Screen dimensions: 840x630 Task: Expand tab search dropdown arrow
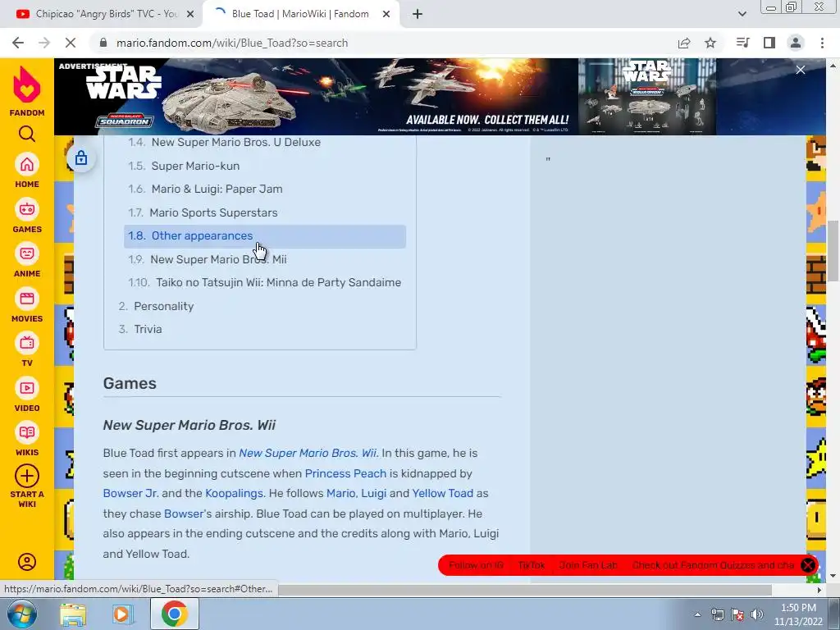click(742, 14)
